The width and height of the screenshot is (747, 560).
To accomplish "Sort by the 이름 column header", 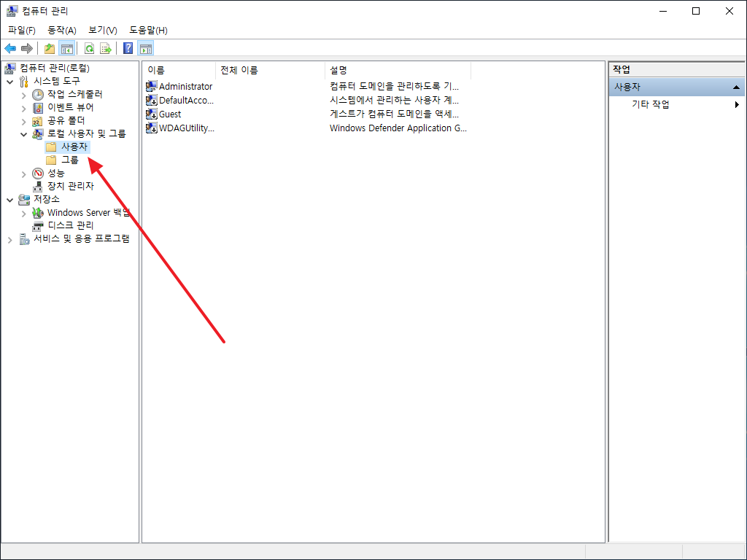I will 179,70.
